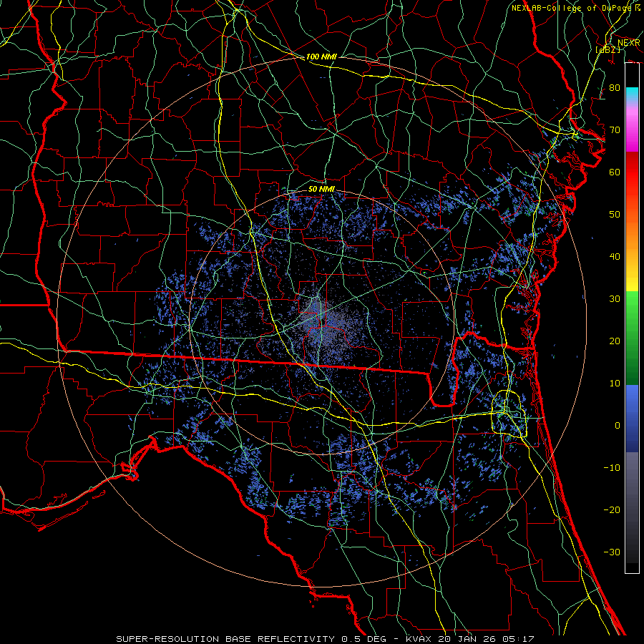Click the "50" value on the dBZ scale
This screenshot has height=644, width=644.
(615, 215)
